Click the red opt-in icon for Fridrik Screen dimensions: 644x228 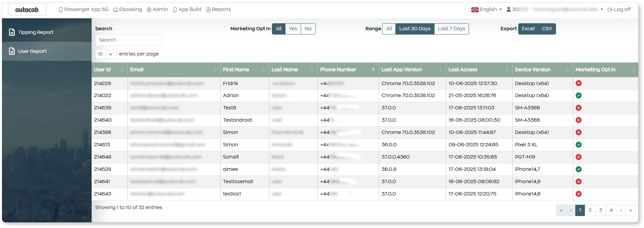(579, 83)
